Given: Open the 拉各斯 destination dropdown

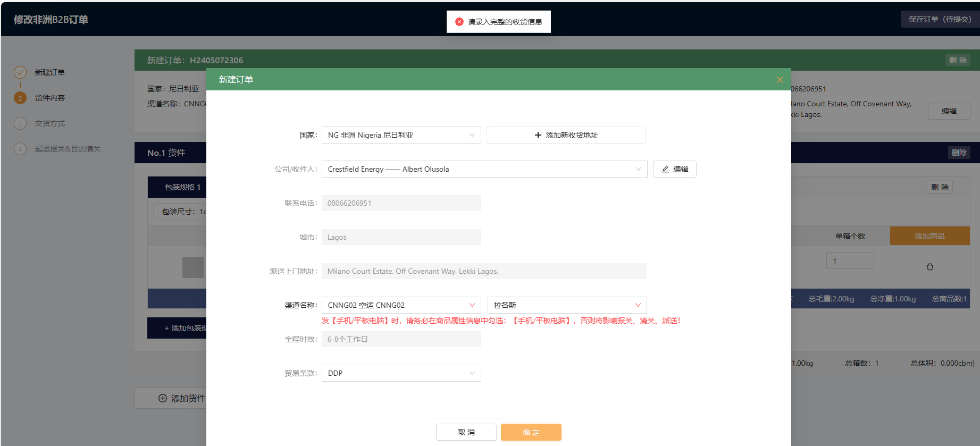Looking at the screenshot, I should click(566, 305).
